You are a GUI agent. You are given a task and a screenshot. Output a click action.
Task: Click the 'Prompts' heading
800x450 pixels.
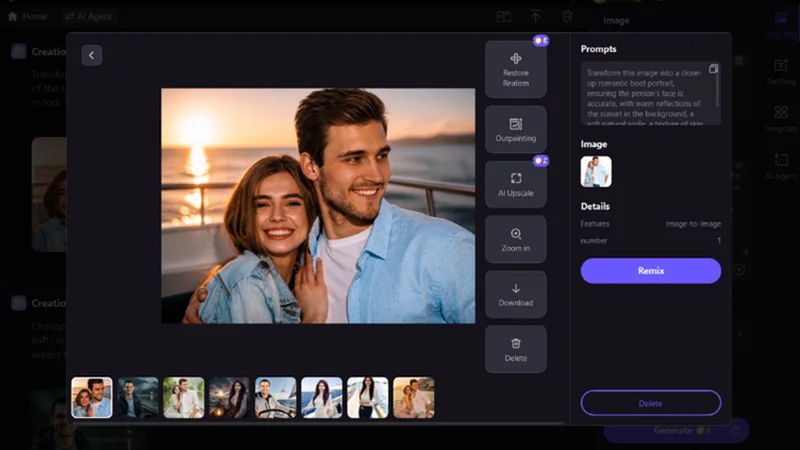pos(598,49)
